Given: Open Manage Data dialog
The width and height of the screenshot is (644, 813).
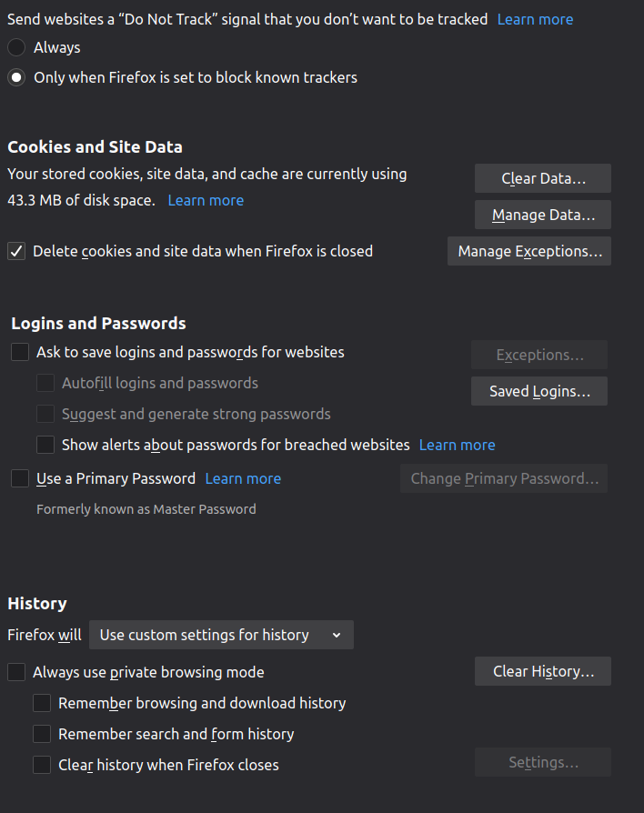Looking at the screenshot, I should [543, 215].
